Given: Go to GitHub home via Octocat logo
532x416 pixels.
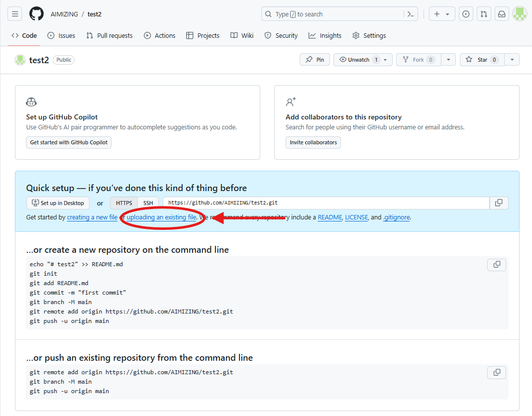Looking at the screenshot, I should pyautogui.click(x=36, y=14).
